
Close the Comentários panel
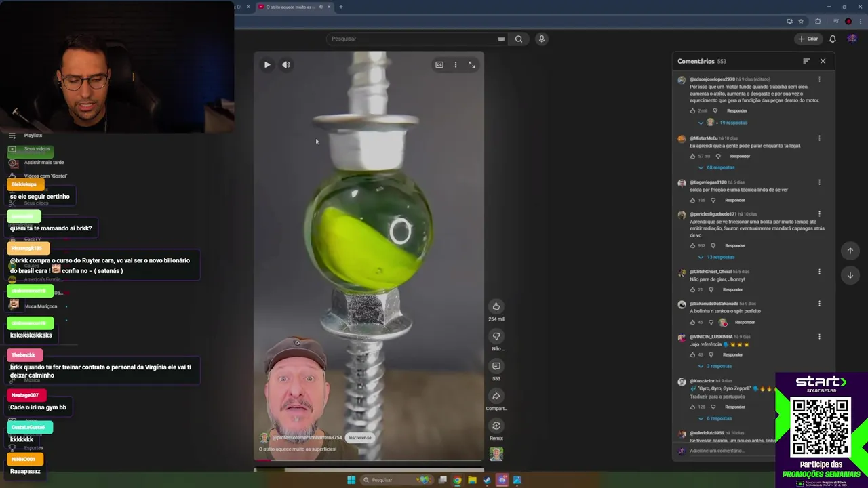[823, 61]
